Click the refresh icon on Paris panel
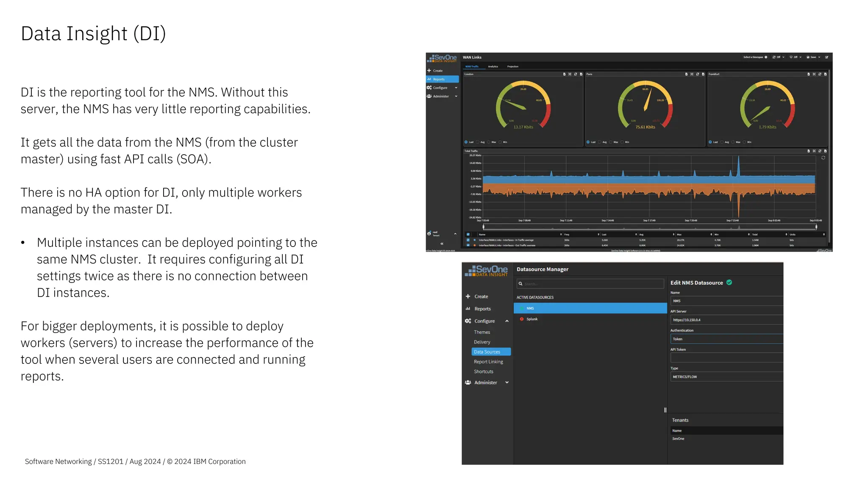The image size is (868, 488). click(x=698, y=74)
